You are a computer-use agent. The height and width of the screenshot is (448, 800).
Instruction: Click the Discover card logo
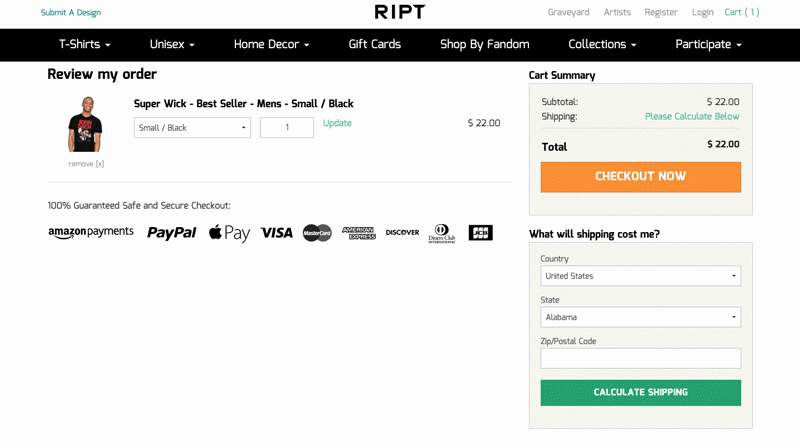click(402, 232)
